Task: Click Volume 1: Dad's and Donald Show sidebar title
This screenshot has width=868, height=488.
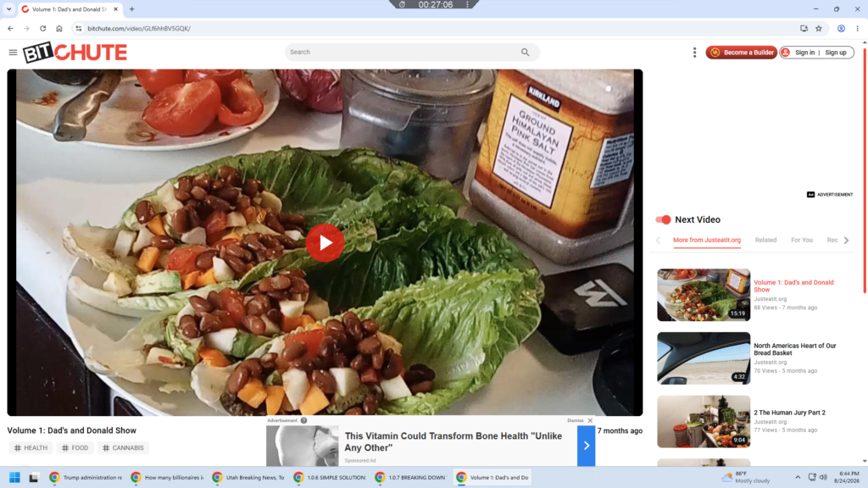Action: point(793,286)
